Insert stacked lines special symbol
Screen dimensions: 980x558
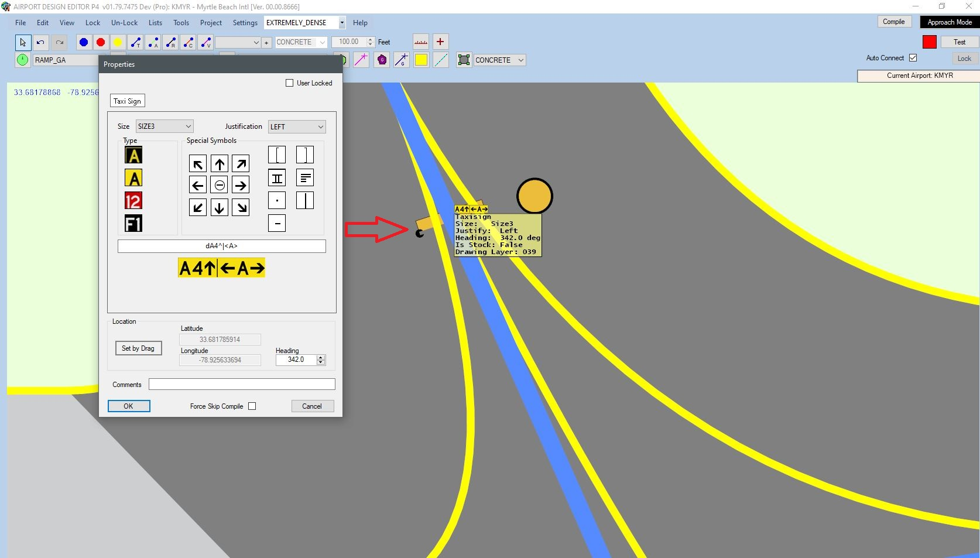[305, 177]
